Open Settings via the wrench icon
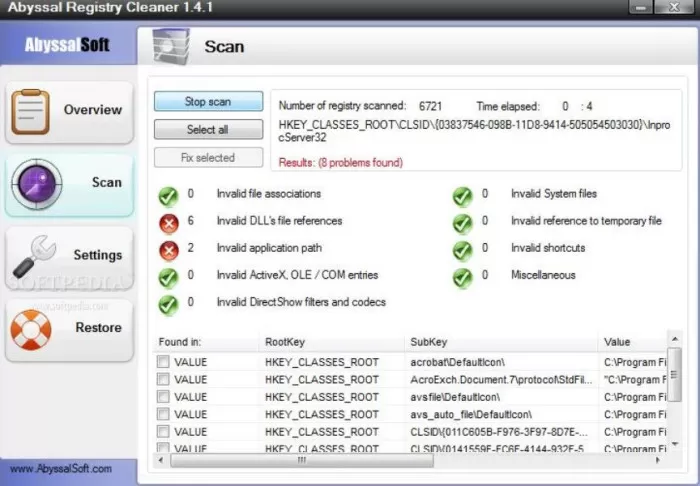Image resolution: width=700 pixels, height=486 pixels. click(34, 257)
